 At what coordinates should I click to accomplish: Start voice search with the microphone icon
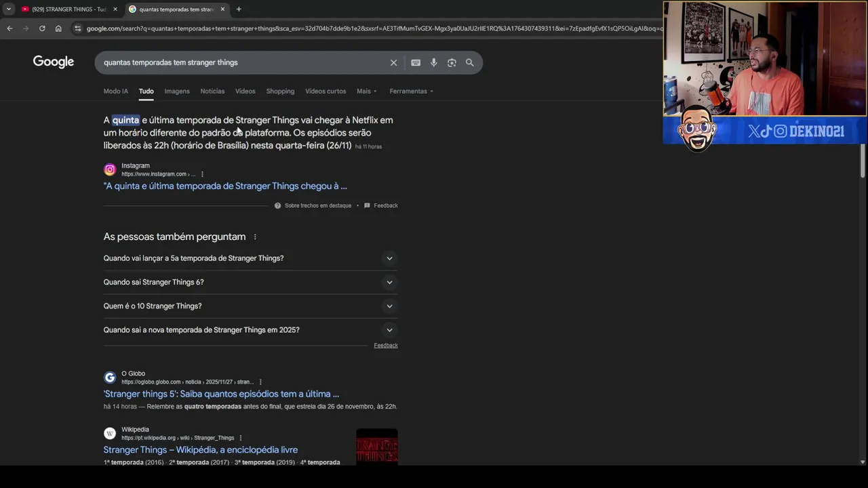[x=434, y=62]
